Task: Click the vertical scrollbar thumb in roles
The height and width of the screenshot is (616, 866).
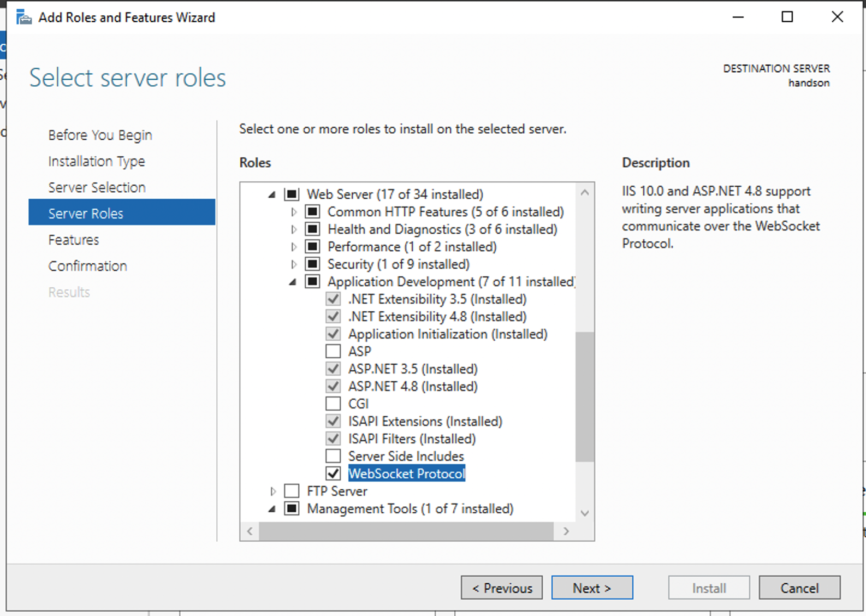Action: tap(585, 396)
